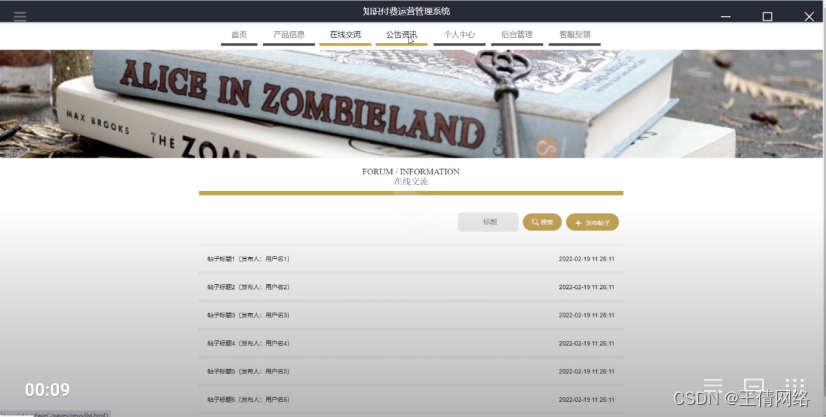Click the subtitle box icon in the video overlay

[754, 386]
